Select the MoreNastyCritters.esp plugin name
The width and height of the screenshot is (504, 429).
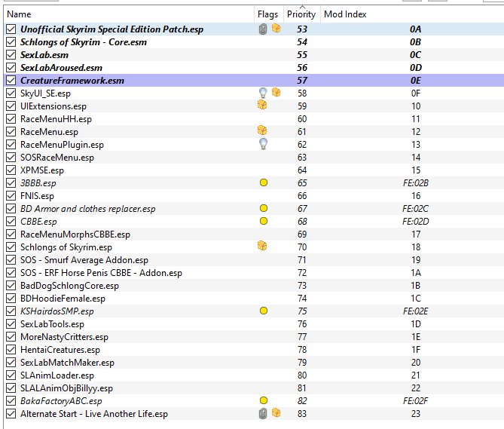[64, 337]
